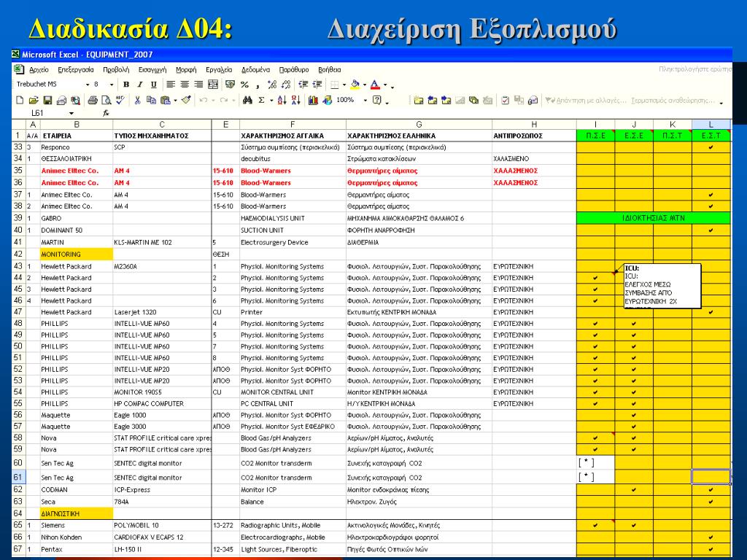Open a file using folder icon
747x560 pixels.
coord(34,100)
